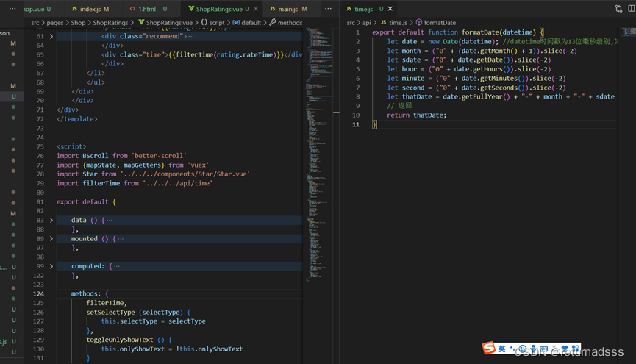
Task: Click the 'Shop' breadcrumb segment
Action: point(78,23)
